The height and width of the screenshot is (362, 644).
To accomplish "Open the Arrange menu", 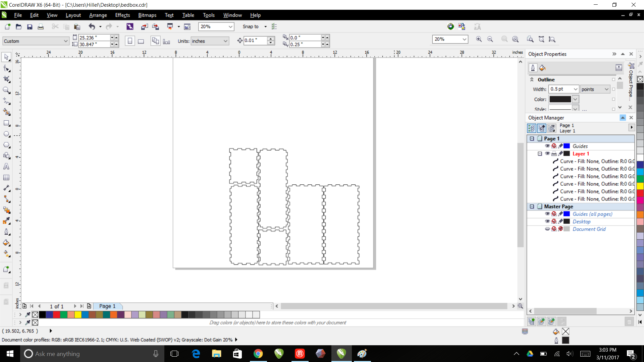I will tap(98, 15).
